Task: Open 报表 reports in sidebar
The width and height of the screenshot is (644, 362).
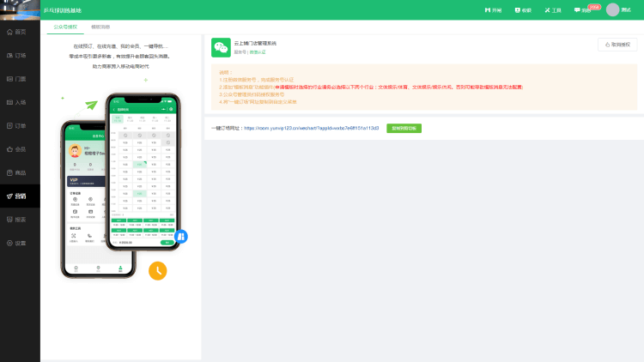Action: (17, 220)
